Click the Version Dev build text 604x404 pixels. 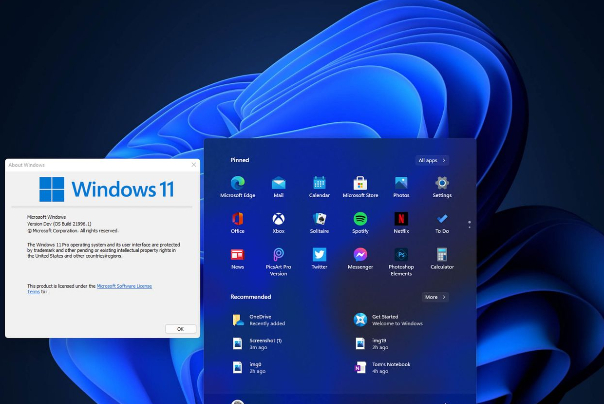point(59,224)
